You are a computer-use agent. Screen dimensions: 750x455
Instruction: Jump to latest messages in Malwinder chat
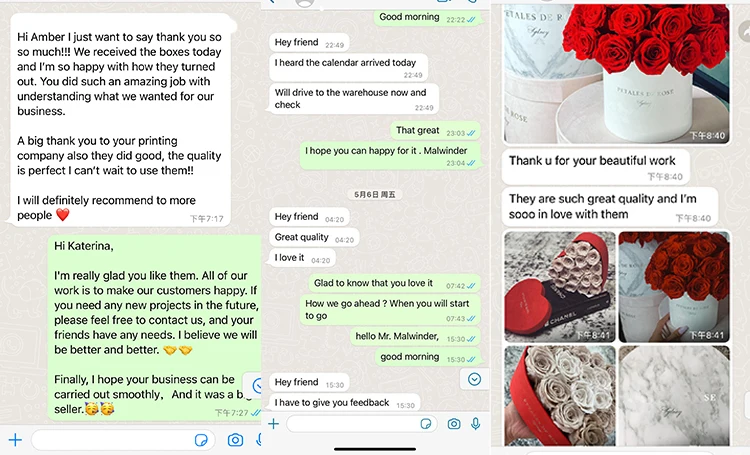(474, 379)
